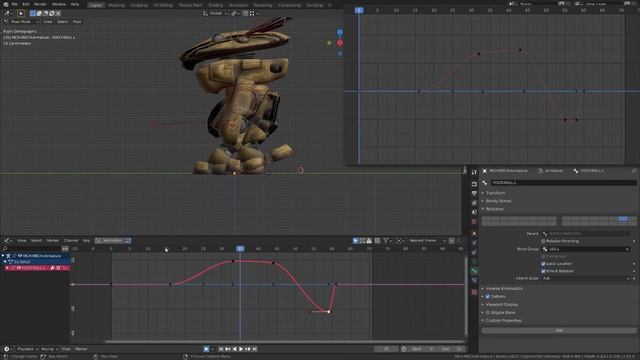Play the animation in reverse

[234, 349]
